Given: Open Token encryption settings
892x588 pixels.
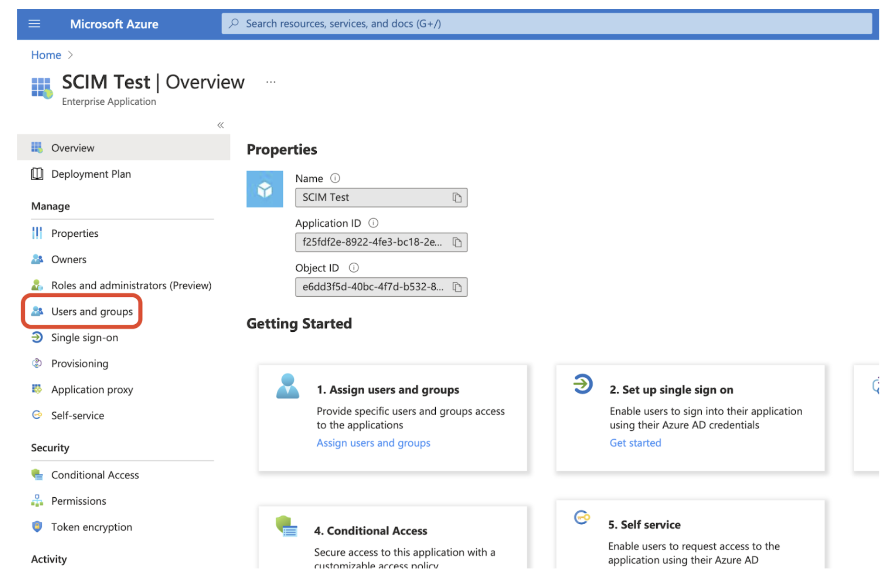Looking at the screenshot, I should 92,527.
